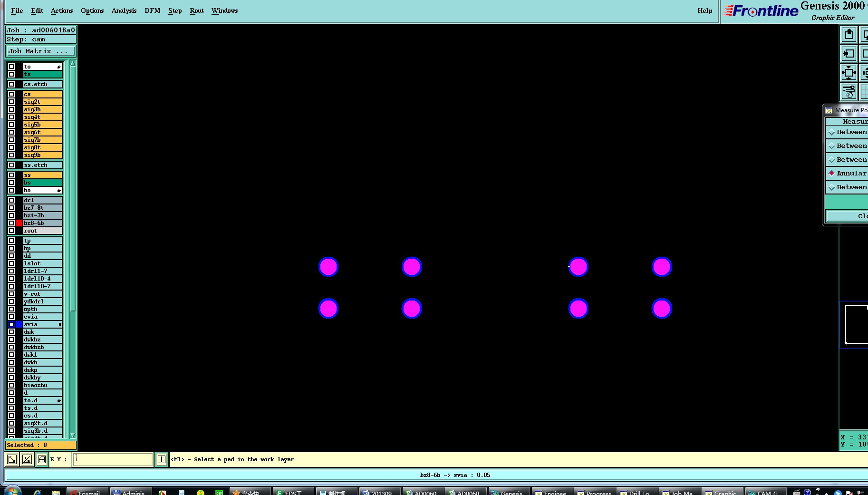Click the zoom-to-fit icon with four arrows
The width and height of the screenshot is (868, 495).
point(849,73)
